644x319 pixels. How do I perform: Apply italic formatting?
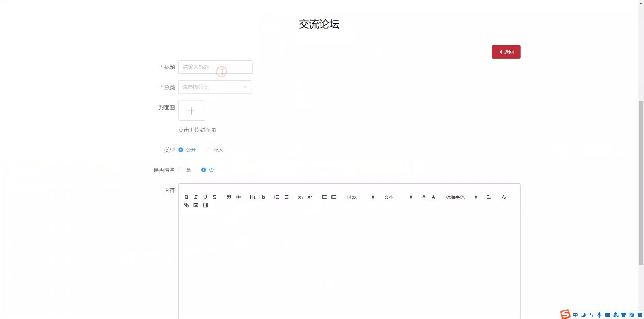coord(196,197)
